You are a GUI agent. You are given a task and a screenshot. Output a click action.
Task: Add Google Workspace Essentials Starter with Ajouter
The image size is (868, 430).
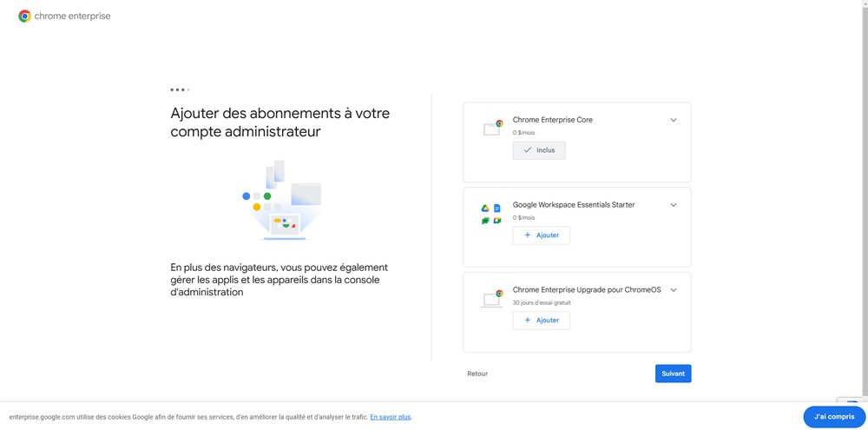[541, 235]
